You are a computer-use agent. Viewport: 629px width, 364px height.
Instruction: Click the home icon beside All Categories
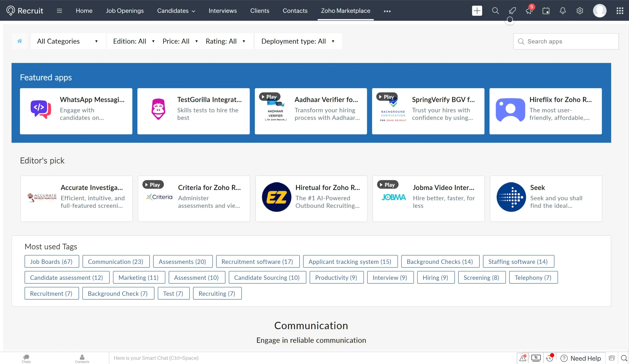19,41
